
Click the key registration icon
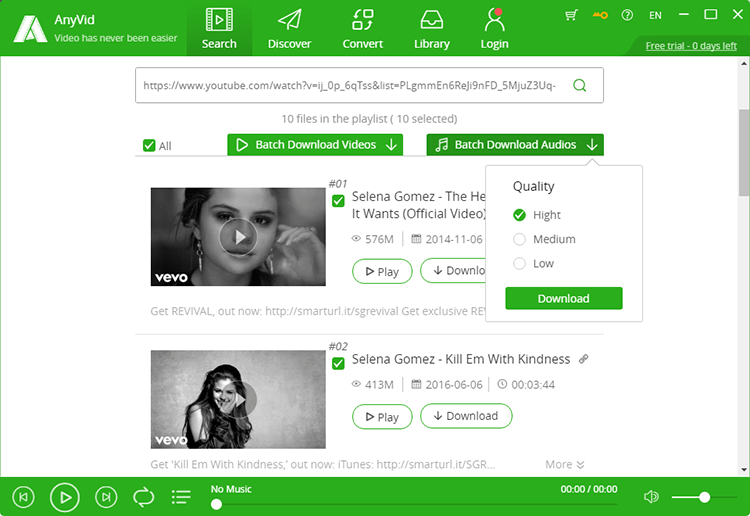600,15
